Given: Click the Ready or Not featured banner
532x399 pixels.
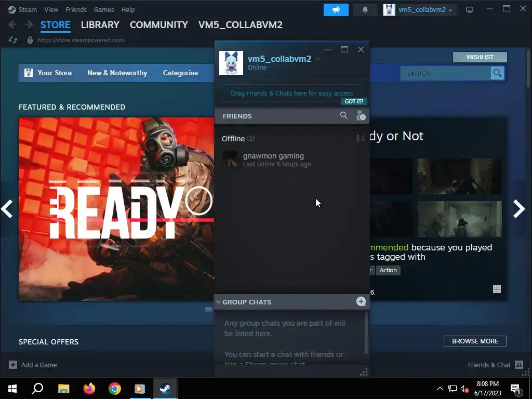Looking at the screenshot, I should pyautogui.click(x=116, y=209).
